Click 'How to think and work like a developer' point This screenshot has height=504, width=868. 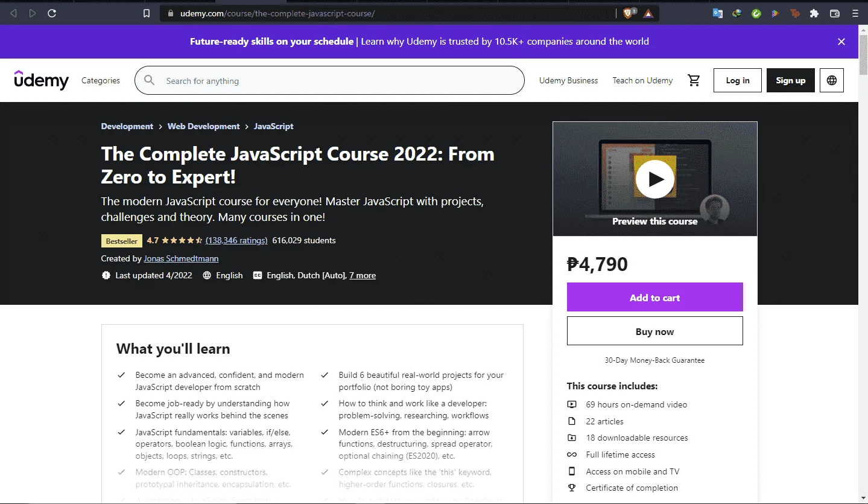tap(414, 409)
